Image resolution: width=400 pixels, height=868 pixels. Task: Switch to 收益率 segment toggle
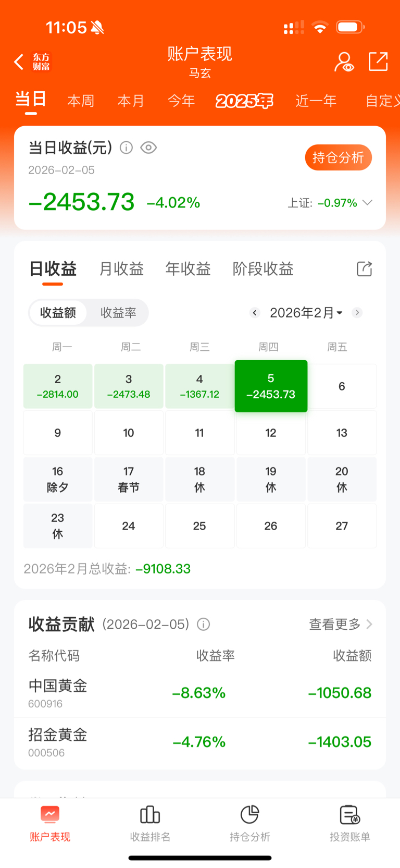[118, 313]
